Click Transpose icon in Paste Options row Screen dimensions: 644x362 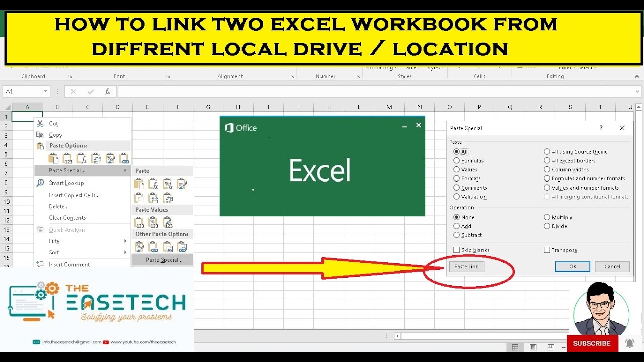point(96,158)
